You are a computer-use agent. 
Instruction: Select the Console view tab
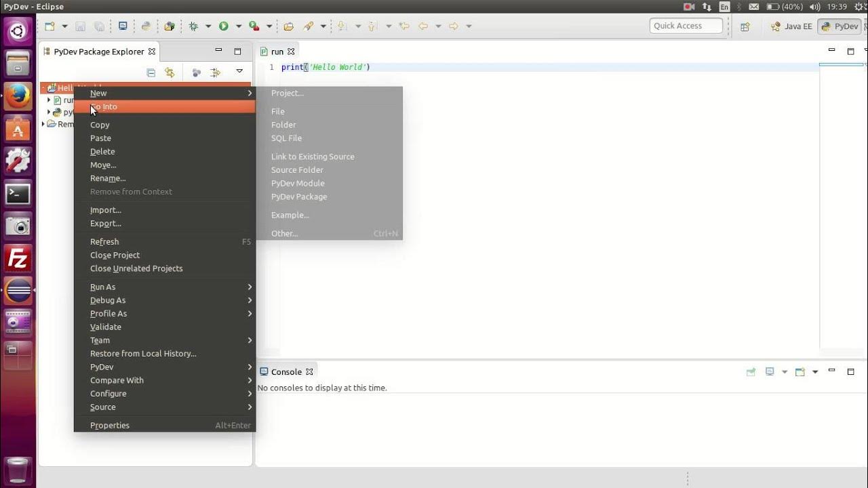point(286,371)
